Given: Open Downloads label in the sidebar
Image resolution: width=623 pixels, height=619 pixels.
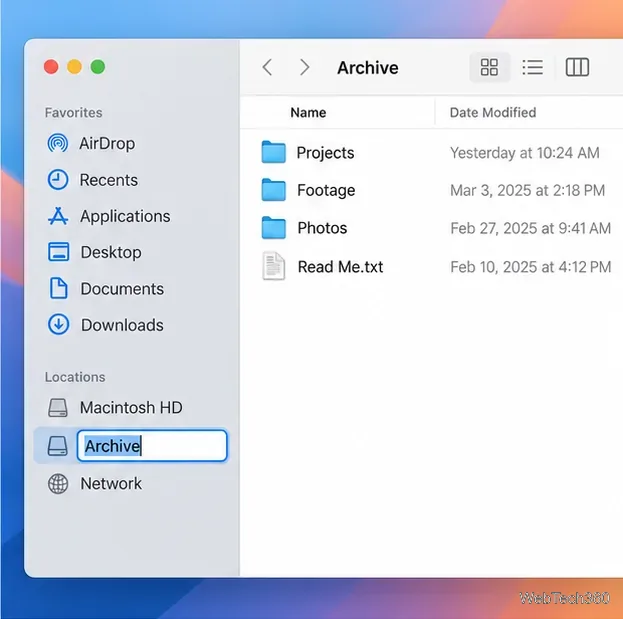Looking at the screenshot, I should pyautogui.click(x=122, y=325).
